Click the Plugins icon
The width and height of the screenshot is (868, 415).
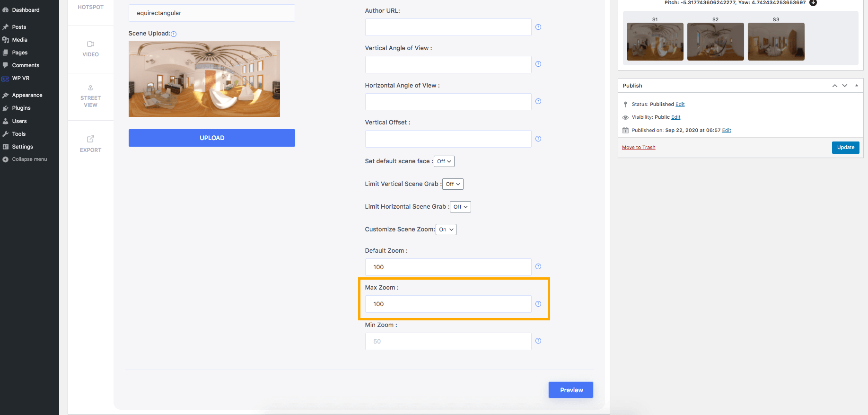(6, 108)
